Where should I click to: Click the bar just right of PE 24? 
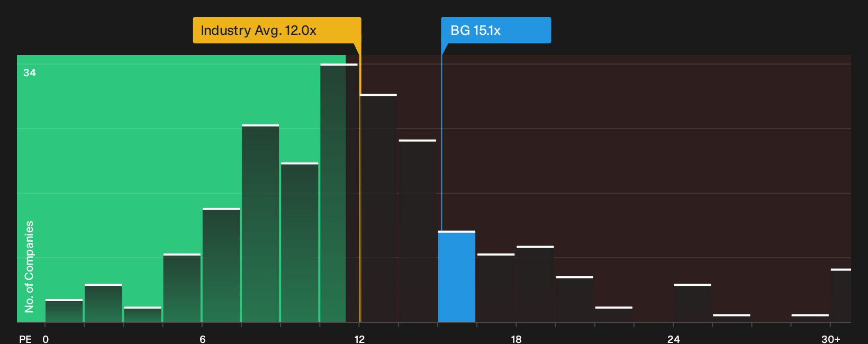(692, 303)
